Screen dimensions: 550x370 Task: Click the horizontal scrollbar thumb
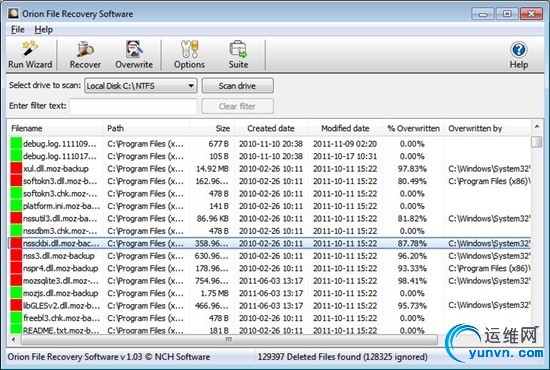229,339
